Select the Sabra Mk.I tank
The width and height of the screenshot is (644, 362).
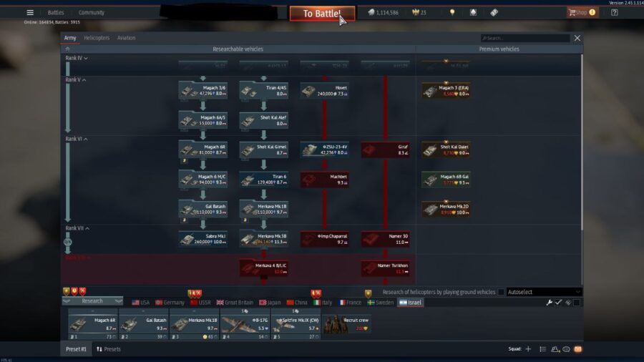[x=203, y=239]
